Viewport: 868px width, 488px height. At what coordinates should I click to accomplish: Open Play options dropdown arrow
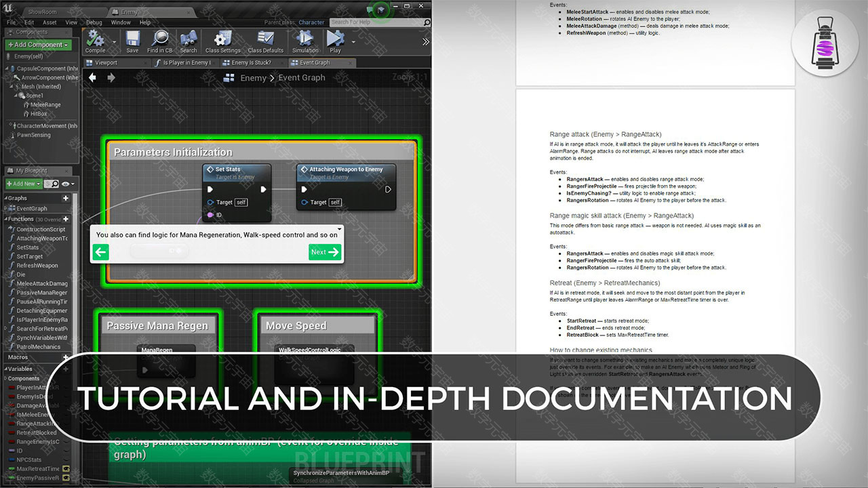click(353, 41)
